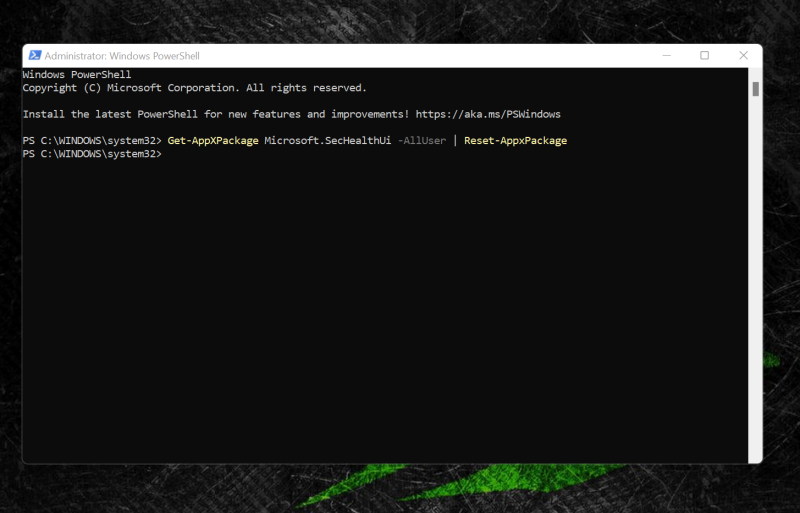Minimize the PowerShell window
This screenshot has width=800, height=513.
pyautogui.click(x=665, y=56)
